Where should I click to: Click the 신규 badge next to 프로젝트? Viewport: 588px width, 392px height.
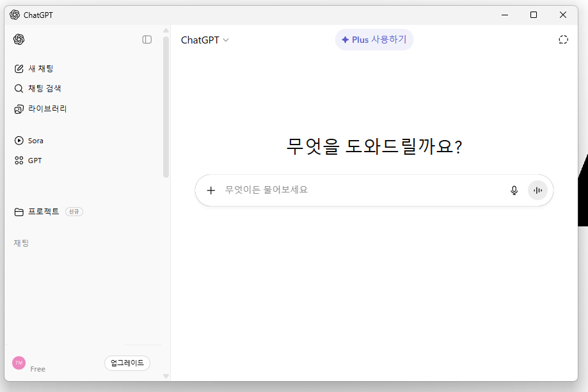point(74,212)
